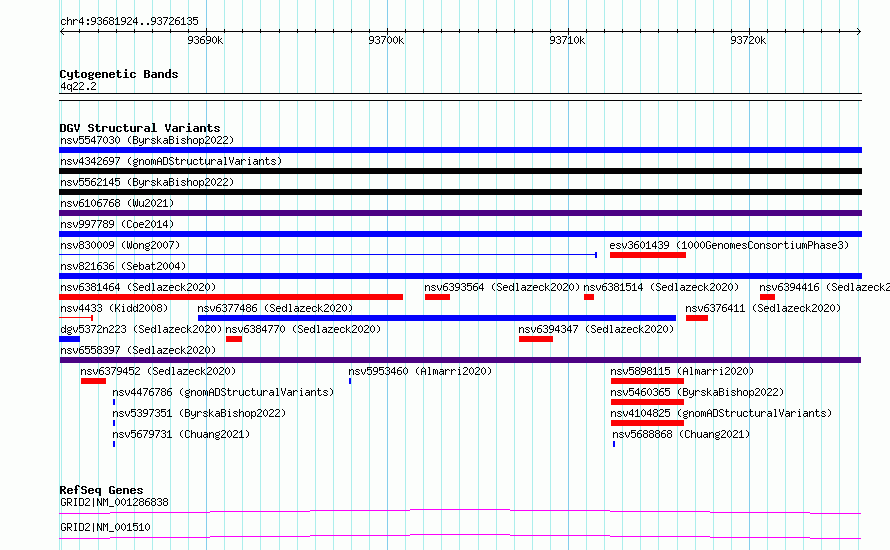The width and height of the screenshot is (890, 550).
Task: Open nsv6106768 (Wu2021) label
Action: pos(117,203)
